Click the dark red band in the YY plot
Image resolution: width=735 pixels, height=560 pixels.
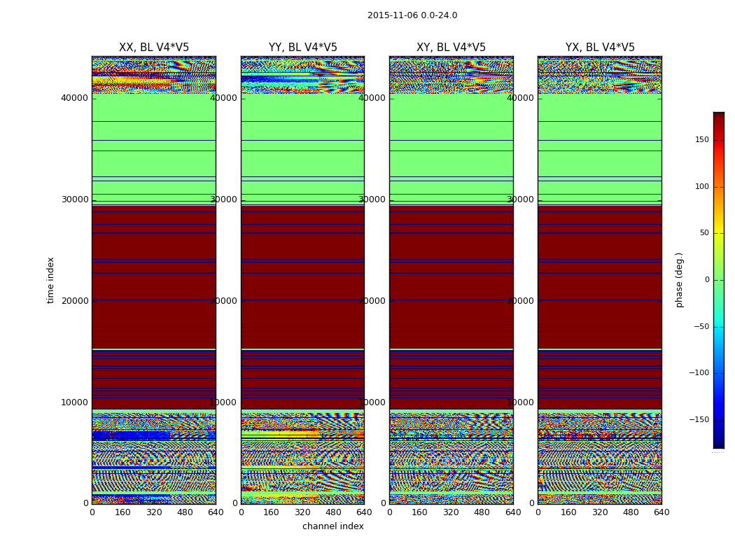(302, 315)
